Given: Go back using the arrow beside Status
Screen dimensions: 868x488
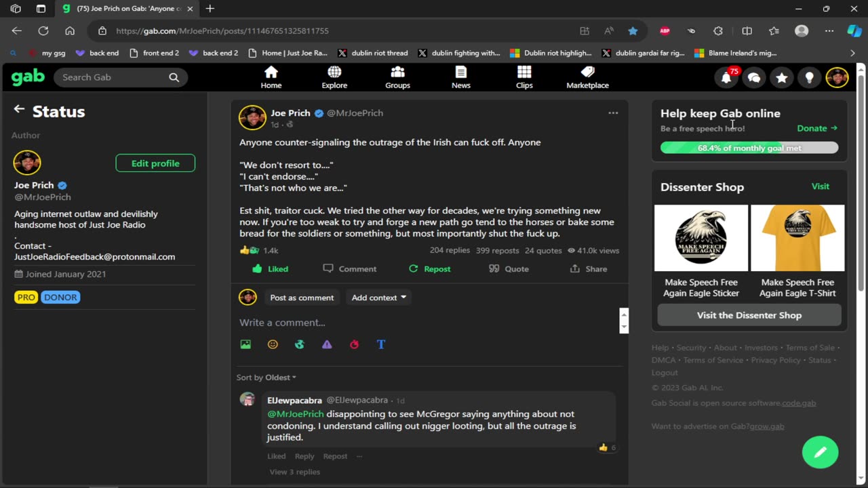Looking at the screenshot, I should (19, 109).
